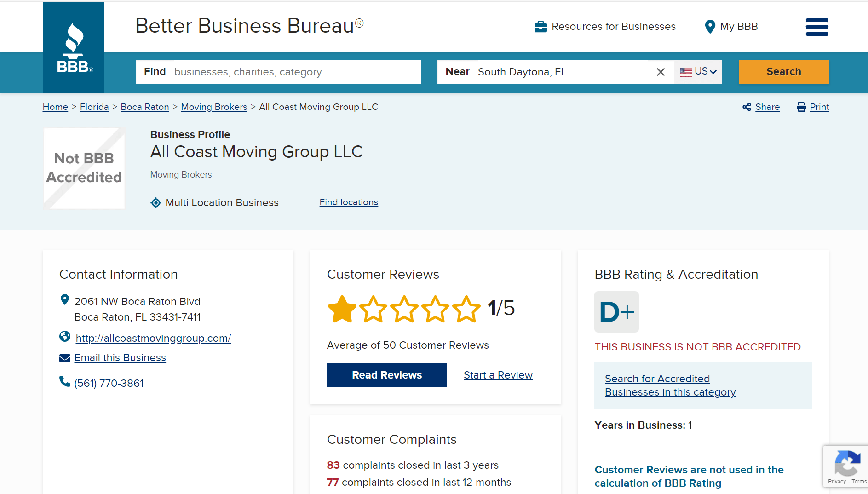Click the address map pin icon
Screen dimensions: 868x494
(65, 299)
